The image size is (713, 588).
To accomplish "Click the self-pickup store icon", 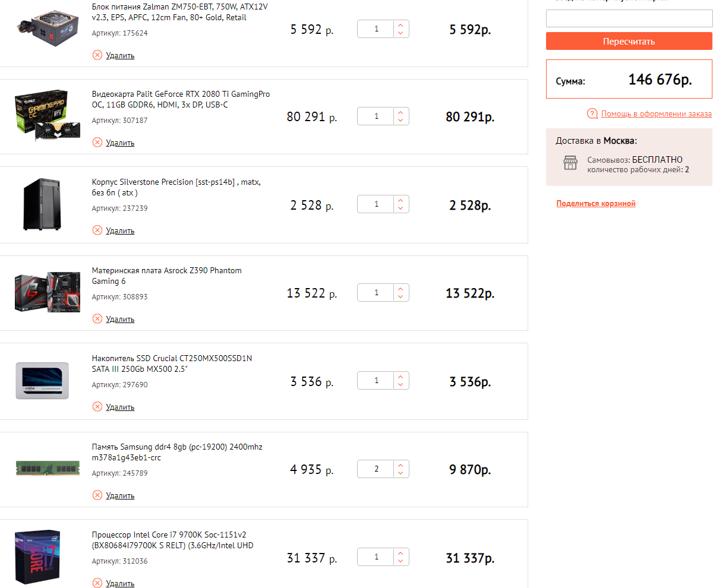I will tap(570, 163).
